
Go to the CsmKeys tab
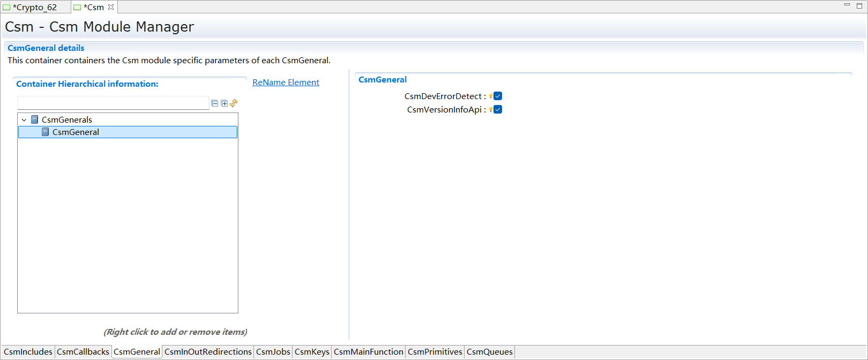tap(312, 352)
